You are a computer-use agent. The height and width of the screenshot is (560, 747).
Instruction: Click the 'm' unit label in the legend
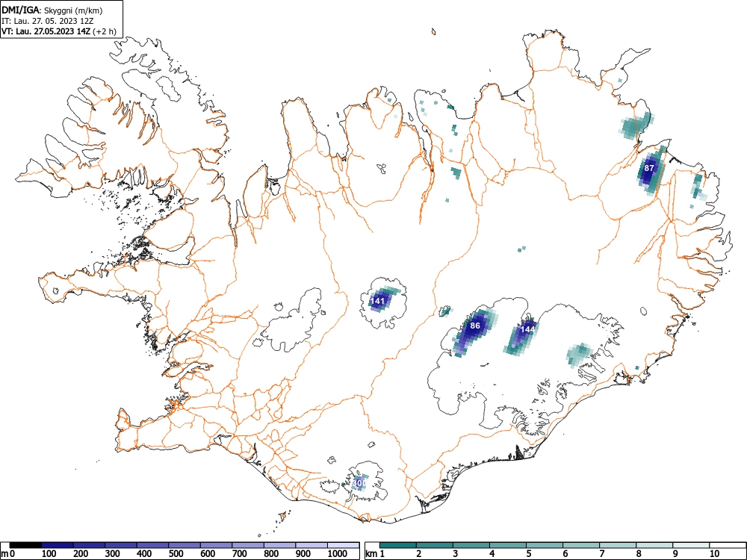(4, 554)
